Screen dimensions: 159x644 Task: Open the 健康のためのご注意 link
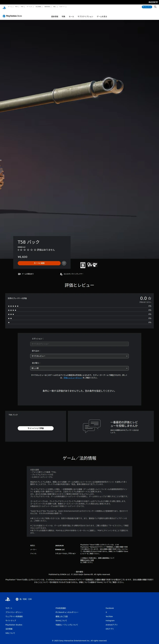(x=87, y=560)
